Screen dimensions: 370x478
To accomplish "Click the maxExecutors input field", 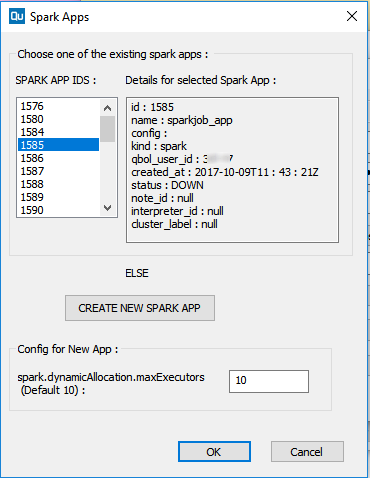I will (269, 381).
